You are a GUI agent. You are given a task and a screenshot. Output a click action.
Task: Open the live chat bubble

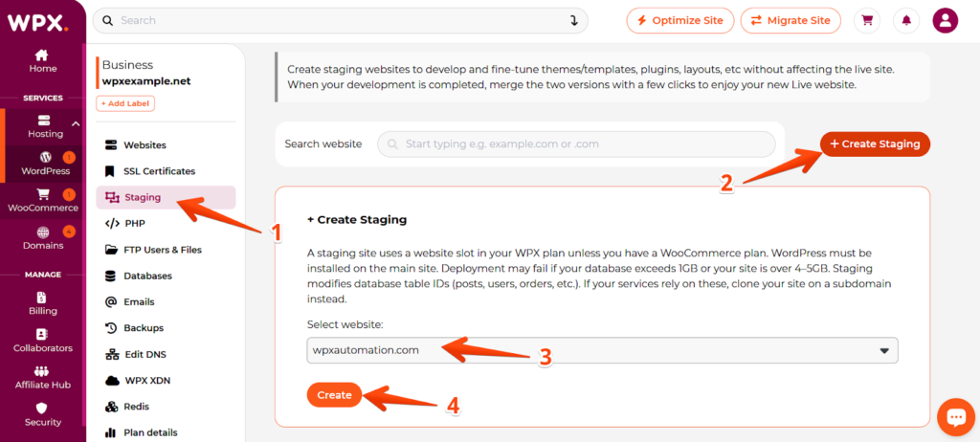956,417
